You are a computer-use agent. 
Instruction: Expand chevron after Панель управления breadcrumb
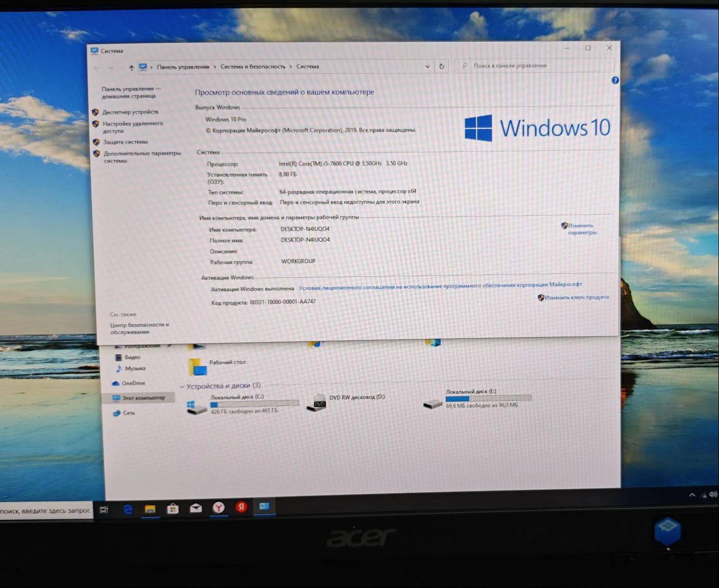tap(215, 67)
